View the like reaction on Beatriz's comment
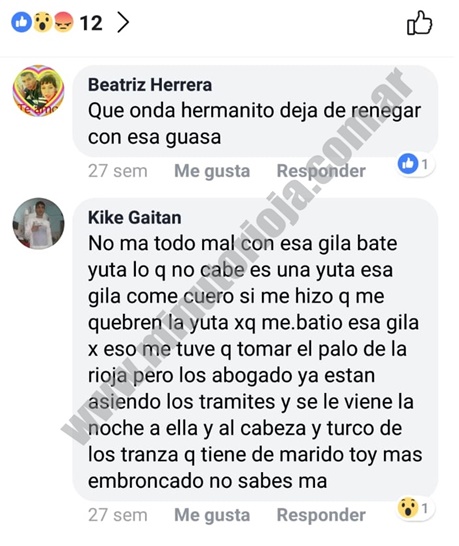 point(416,164)
